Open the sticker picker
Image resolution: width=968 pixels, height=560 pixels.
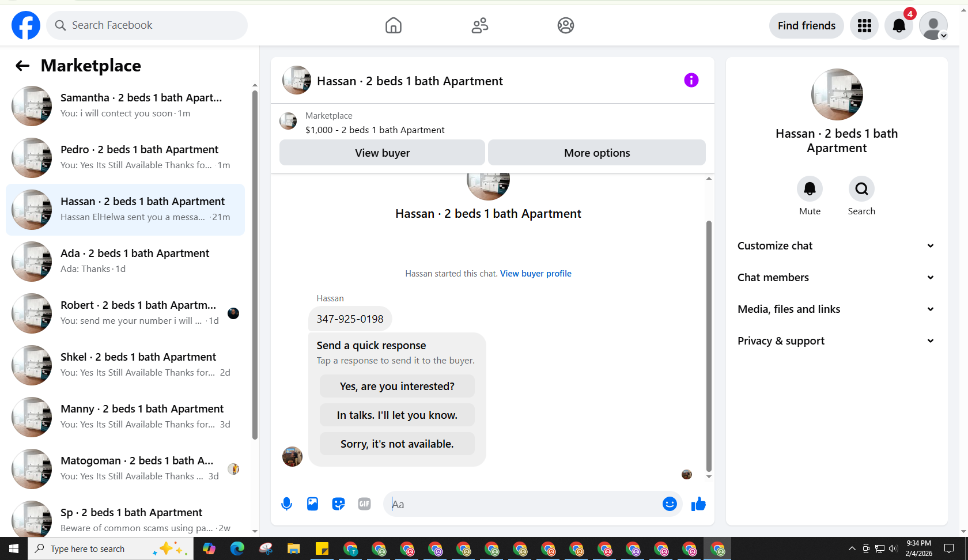[338, 504]
